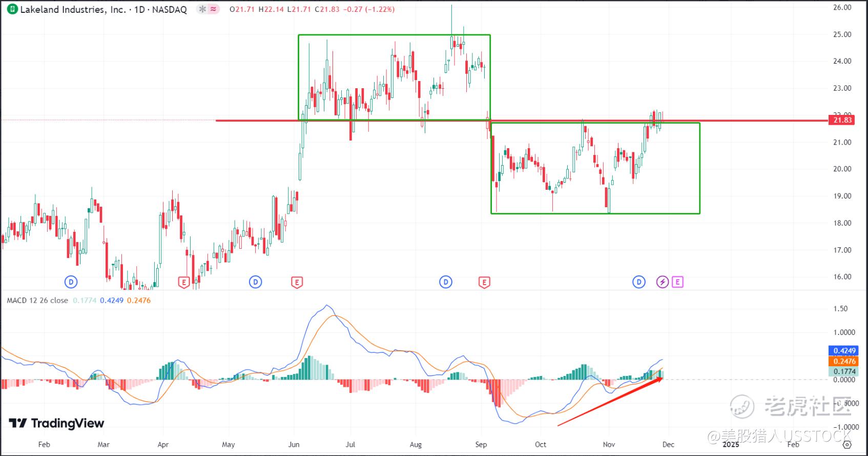Click the 1.50 MACD axis label
The width and height of the screenshot is (868, 456).
[840, 309]
